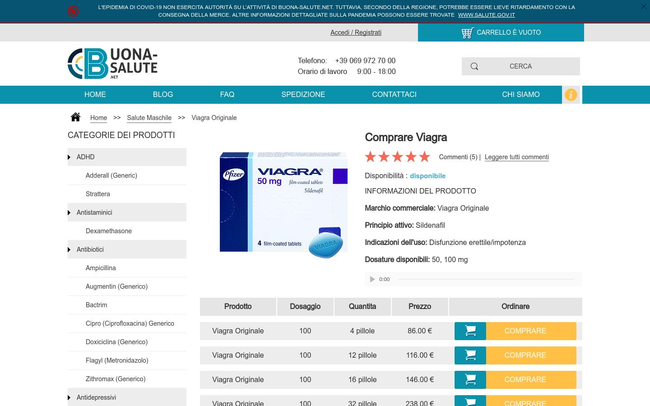Go to the HOME menu item
Screen dimensions: 650x406
pos(95,95)
